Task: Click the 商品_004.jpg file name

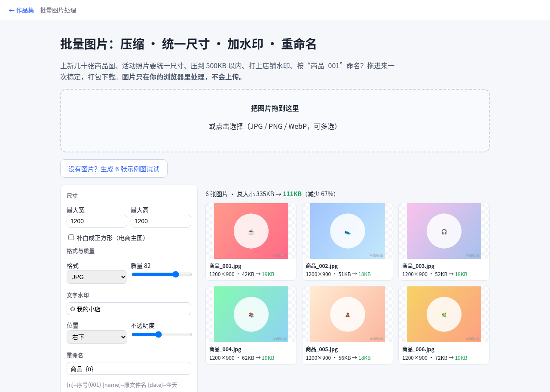Action: [x=225, y=349]
